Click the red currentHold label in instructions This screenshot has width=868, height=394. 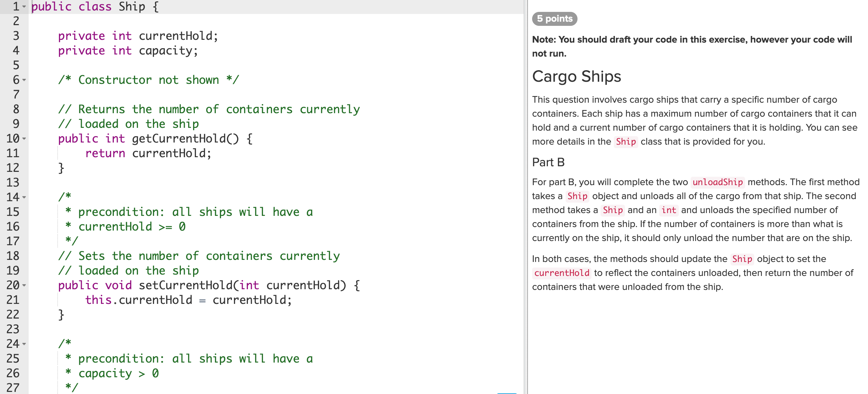[561, 273]
